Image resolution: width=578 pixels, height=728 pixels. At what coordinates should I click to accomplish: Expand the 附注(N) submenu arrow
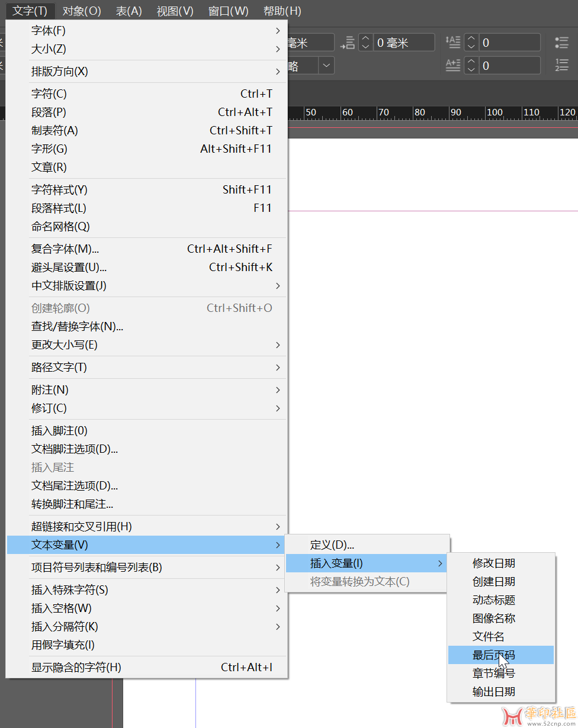(x=278, y=390)
